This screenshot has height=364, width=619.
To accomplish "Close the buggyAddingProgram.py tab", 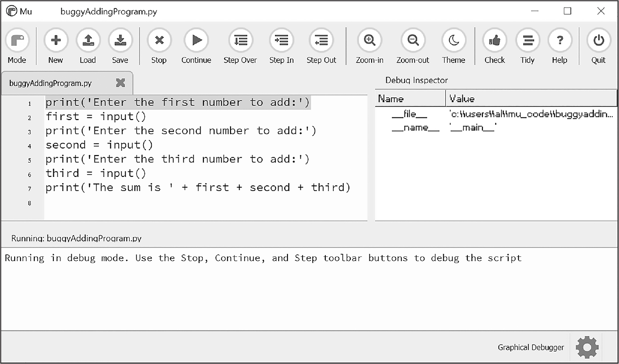I will pyautogui.click(x=120, y=83).
